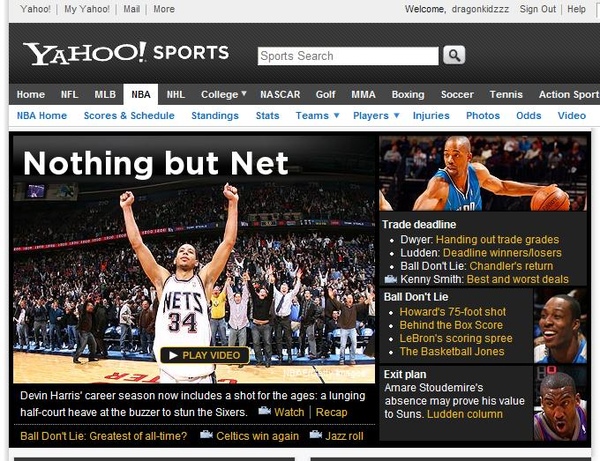600x461 pixels.
Task: Click the Watch link
Action: (289, 412)
